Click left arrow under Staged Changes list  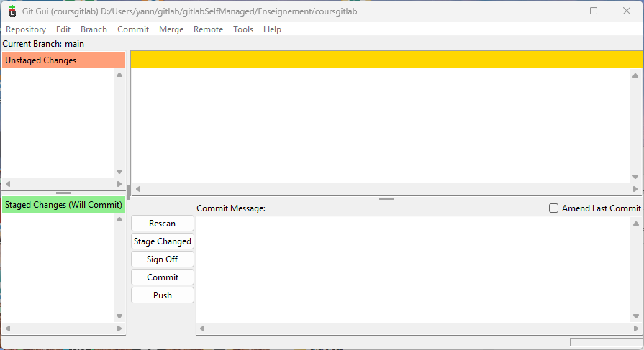8,328
